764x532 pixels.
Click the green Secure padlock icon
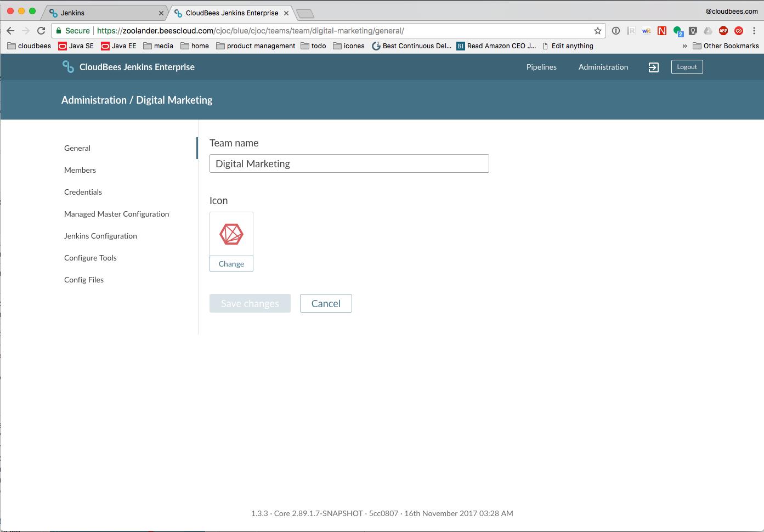click(x=59, y=31)
